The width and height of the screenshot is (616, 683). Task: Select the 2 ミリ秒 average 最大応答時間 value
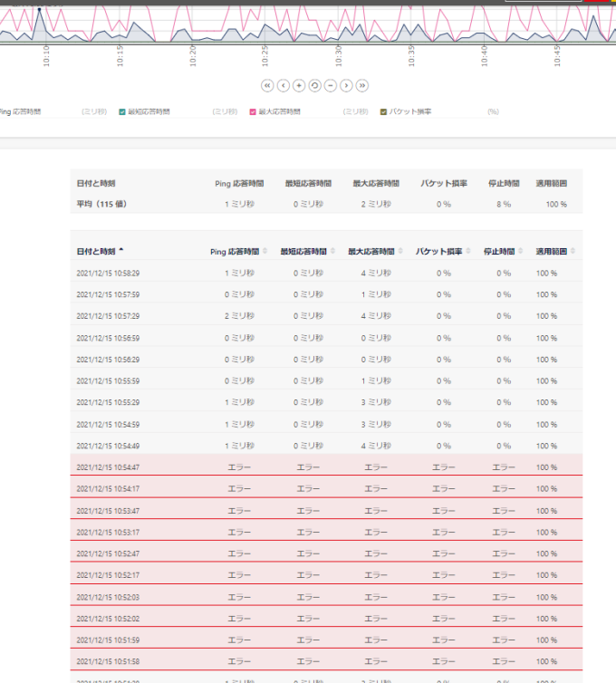click(376, 204)
